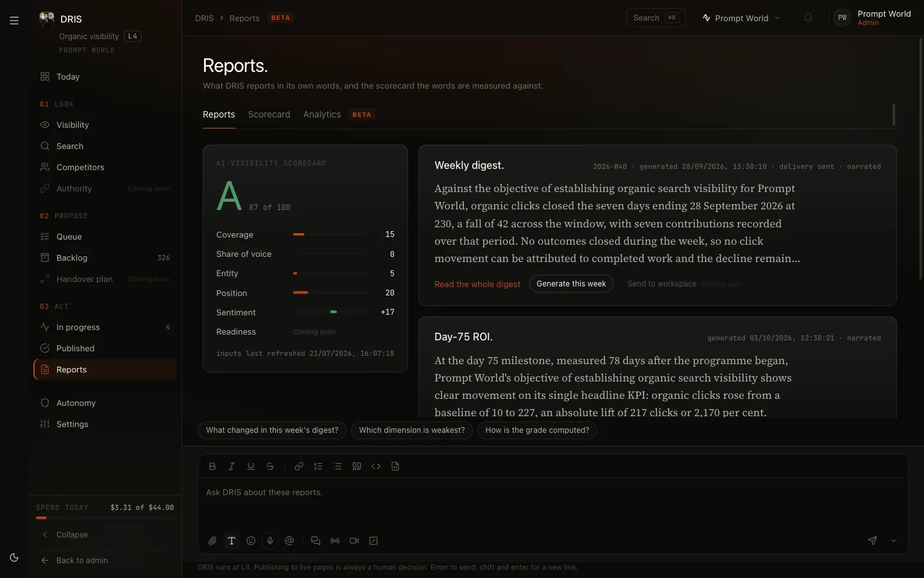
Task: Toggle italic formatting in the composer
Action: pos(232,466)
